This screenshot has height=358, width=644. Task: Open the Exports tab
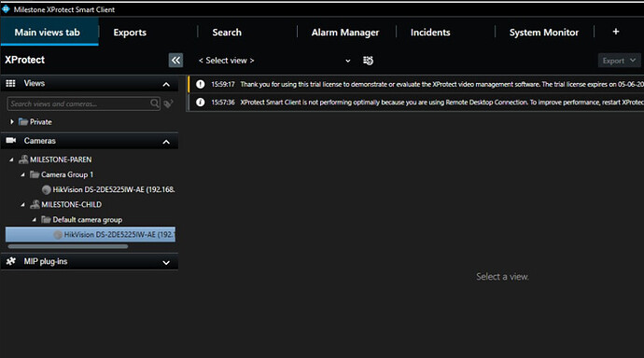(x=130, y=33)
